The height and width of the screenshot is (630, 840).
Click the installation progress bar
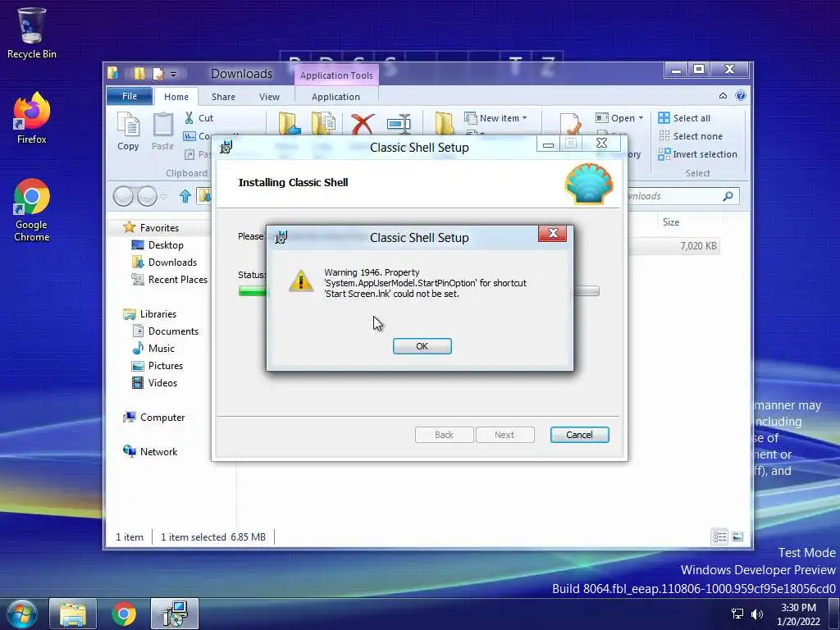[419, 291]
